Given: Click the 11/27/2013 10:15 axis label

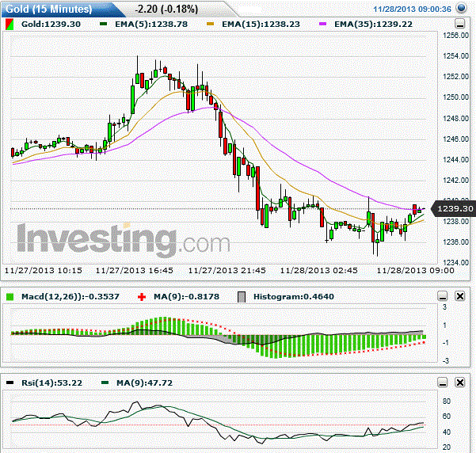Looking at the screenshot, I should coord(44,270).
